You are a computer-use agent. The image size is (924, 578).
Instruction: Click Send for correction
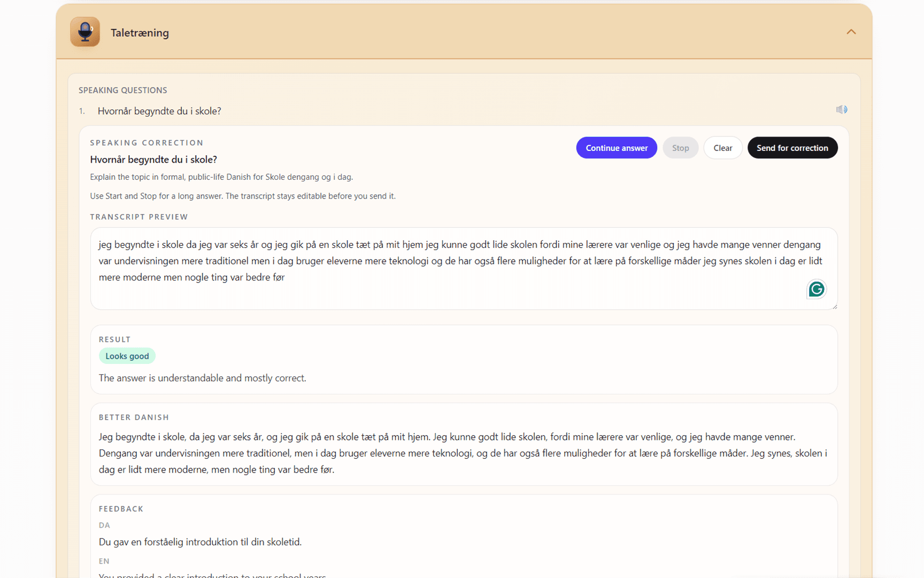(x=792, y=148)
